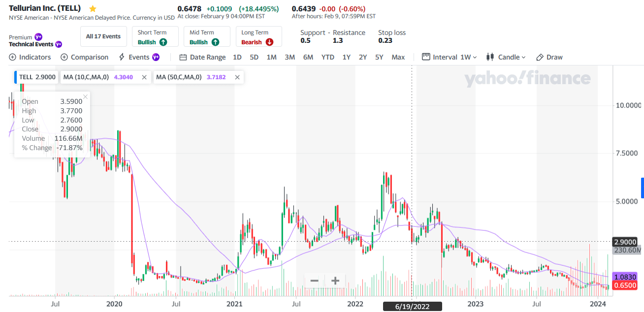Open the Long Term Bearish card
This screenshot has height=312, width=644.
click(259, 36)
